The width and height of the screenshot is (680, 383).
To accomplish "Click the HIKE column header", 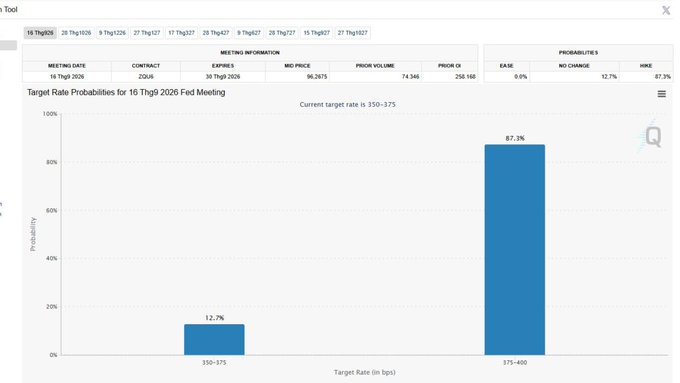I will click(646, 65).
